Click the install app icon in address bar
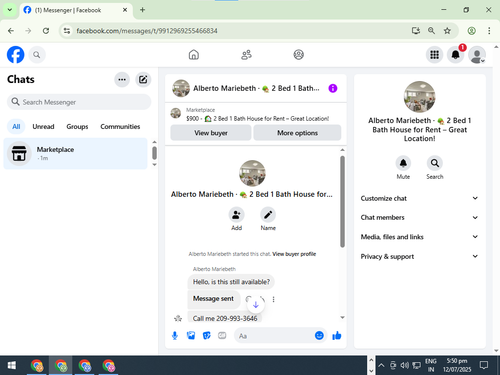 pyautogui.click(x=416, y=31)
